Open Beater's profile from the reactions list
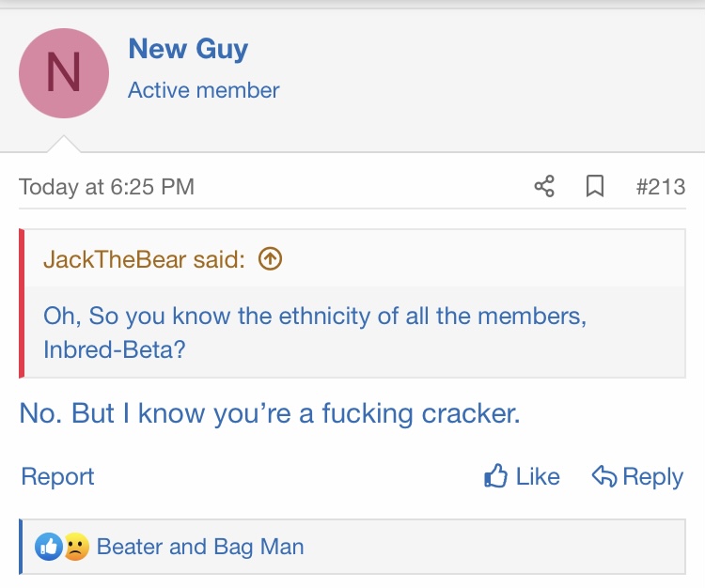 [x=130, y=547]
